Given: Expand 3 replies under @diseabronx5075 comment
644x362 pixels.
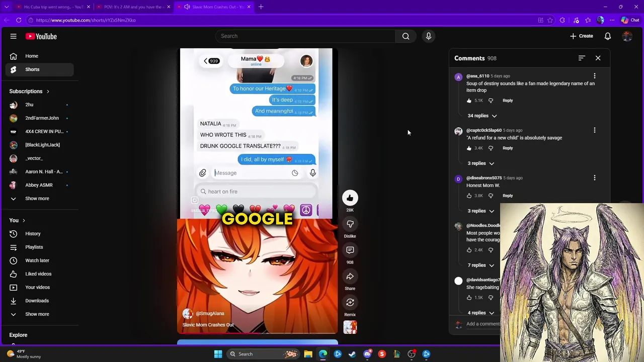Looking at the screenshot, I should 481,211.
